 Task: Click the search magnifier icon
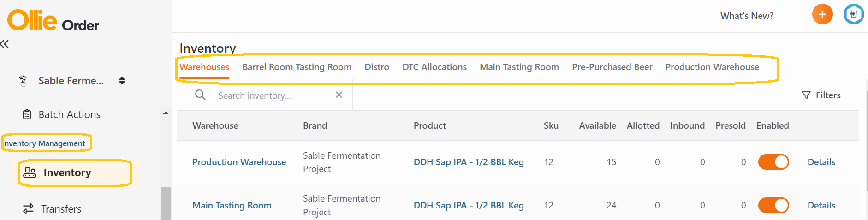[200, 95]
